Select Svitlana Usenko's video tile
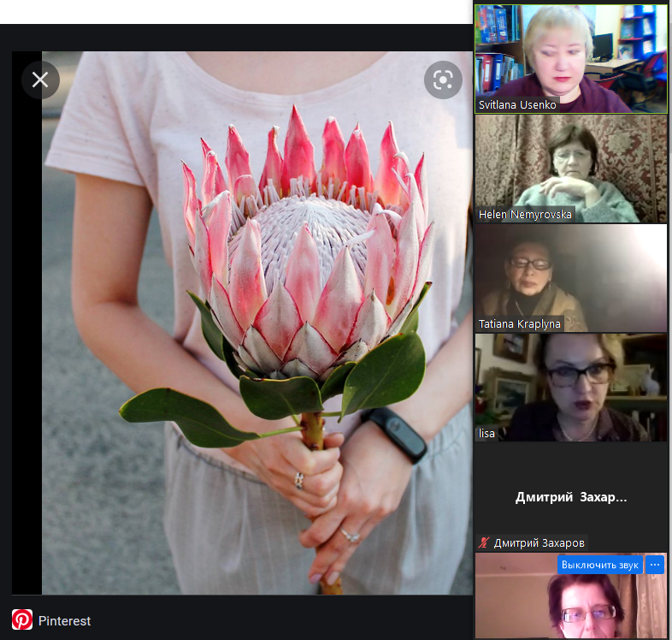Screen dimensions: 672x640 [x=571, y=59]
